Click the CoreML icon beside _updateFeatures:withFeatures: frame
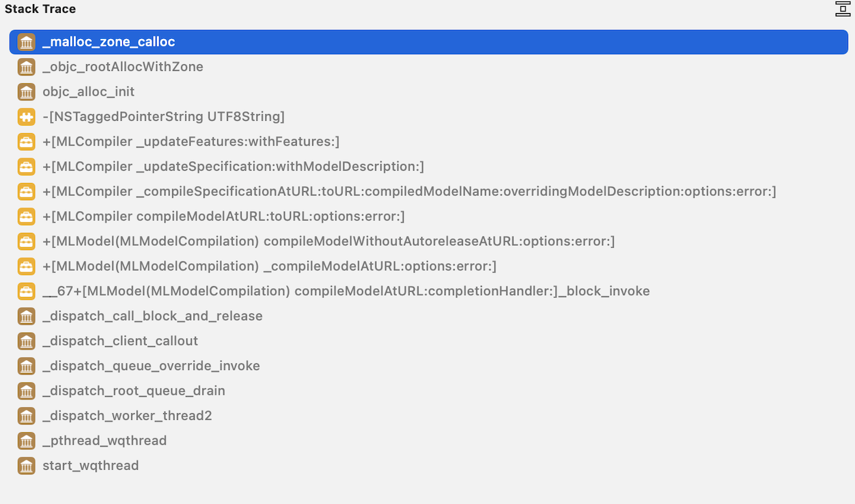This screenshot has height=504, width=855. (x=26, y=141)
